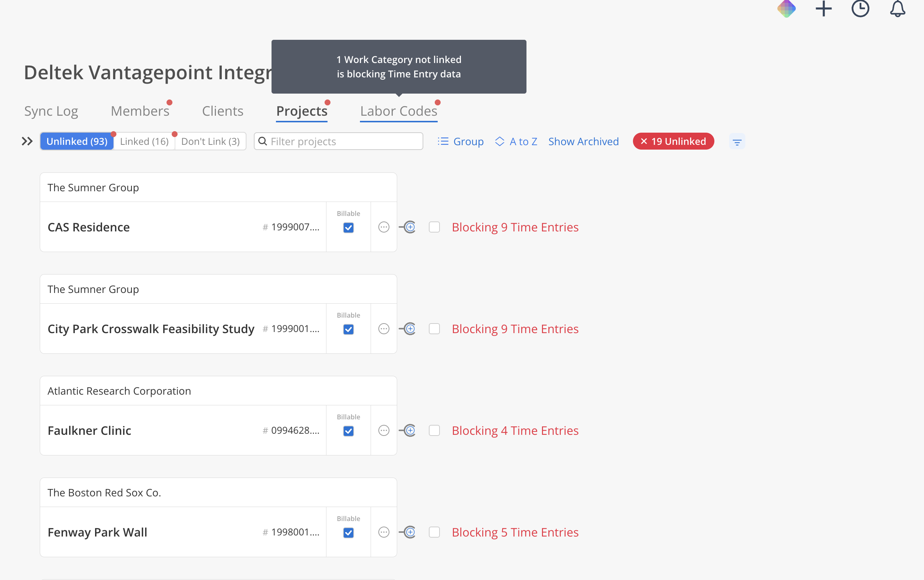Click City Park Crosswalk Feasibility Study name

151,329
